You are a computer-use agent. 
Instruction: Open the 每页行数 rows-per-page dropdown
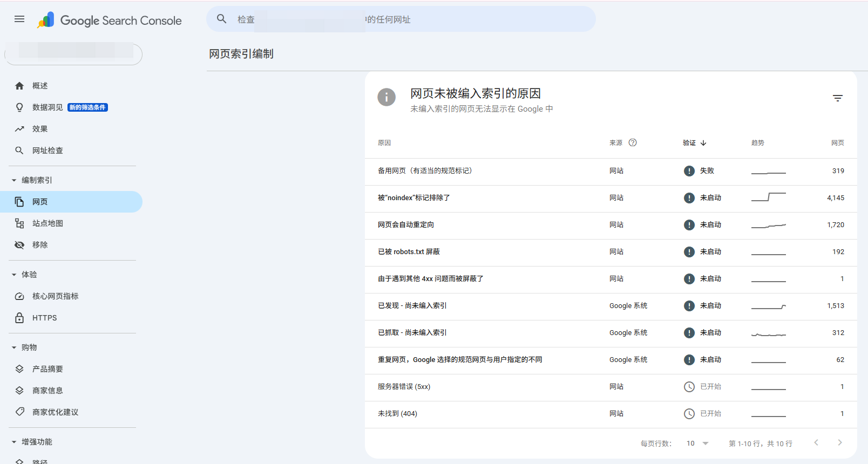(697, 443)
